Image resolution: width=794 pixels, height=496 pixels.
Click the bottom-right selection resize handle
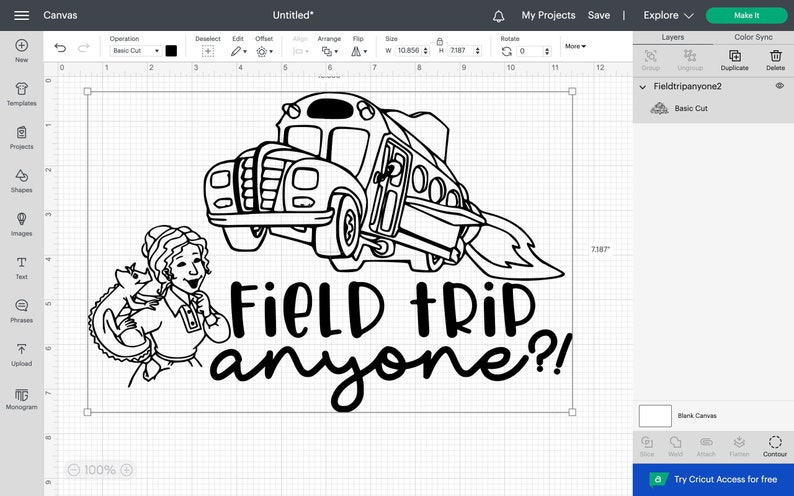(572, 412)
